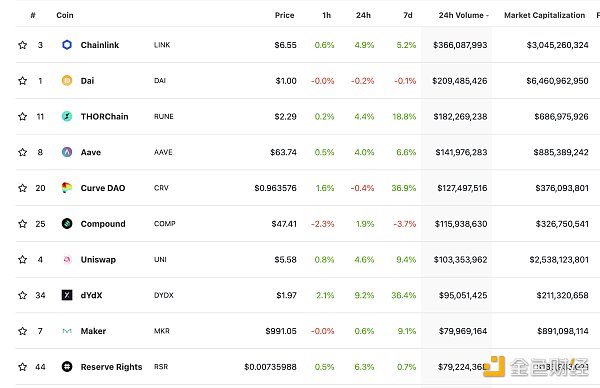Click the Dai coin logo

pyautogui.click(x=67, y=80)
